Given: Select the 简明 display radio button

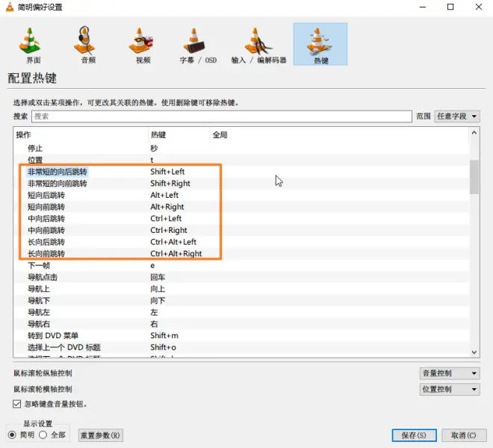Looking at the screenshot, I should (x=12, y=435).
